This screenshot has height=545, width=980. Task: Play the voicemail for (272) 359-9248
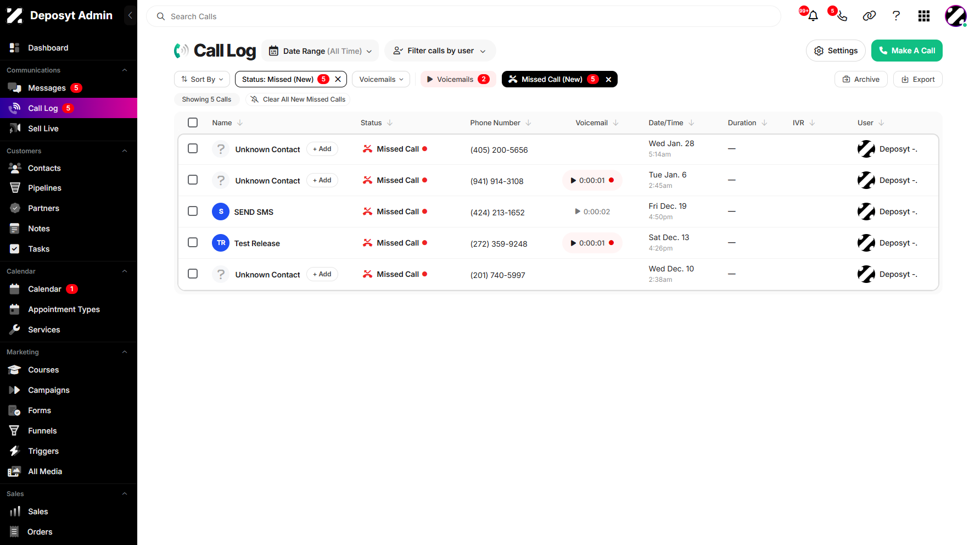coord(592,243)
